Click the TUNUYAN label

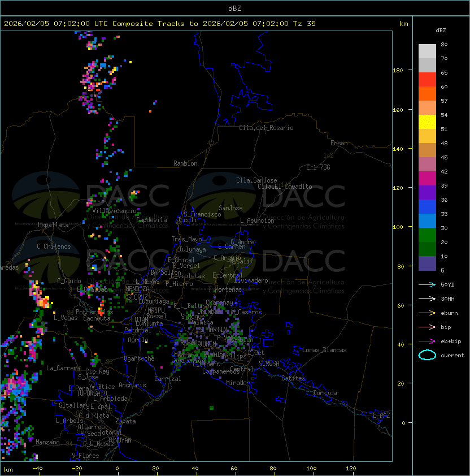tap(120, 440)
